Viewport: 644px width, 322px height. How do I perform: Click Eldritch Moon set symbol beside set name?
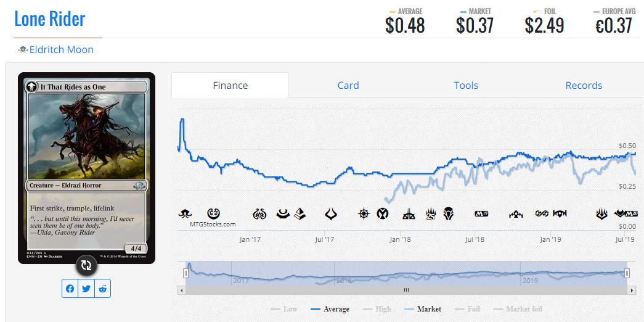23,50
